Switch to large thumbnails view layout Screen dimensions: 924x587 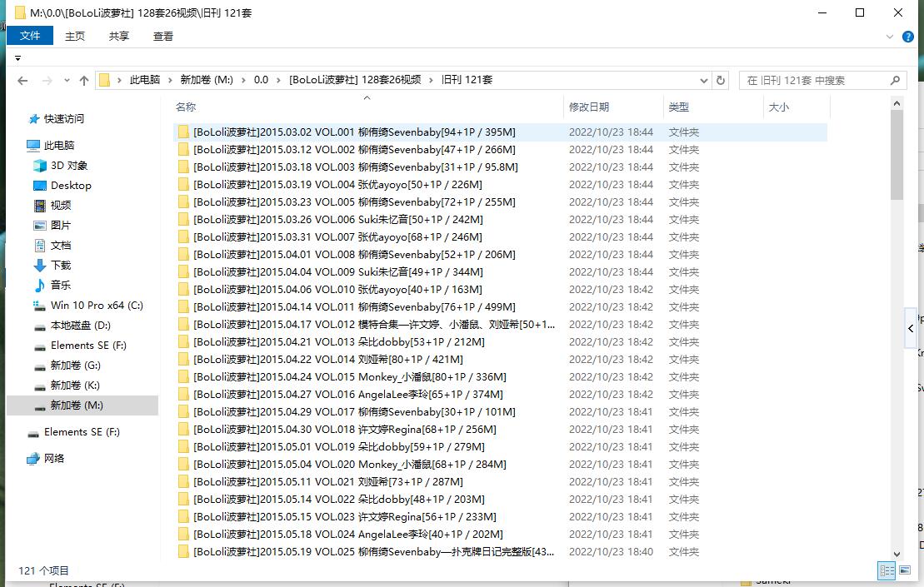[904, 570]
